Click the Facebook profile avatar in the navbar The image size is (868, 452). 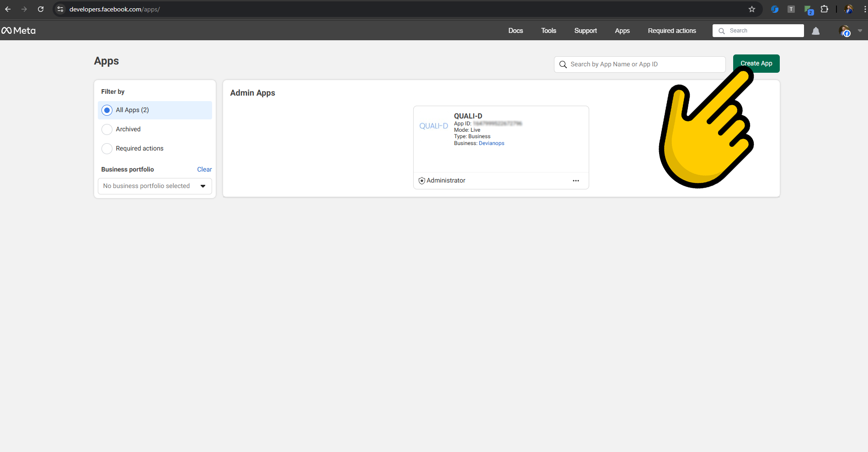[x=845, y=31]
